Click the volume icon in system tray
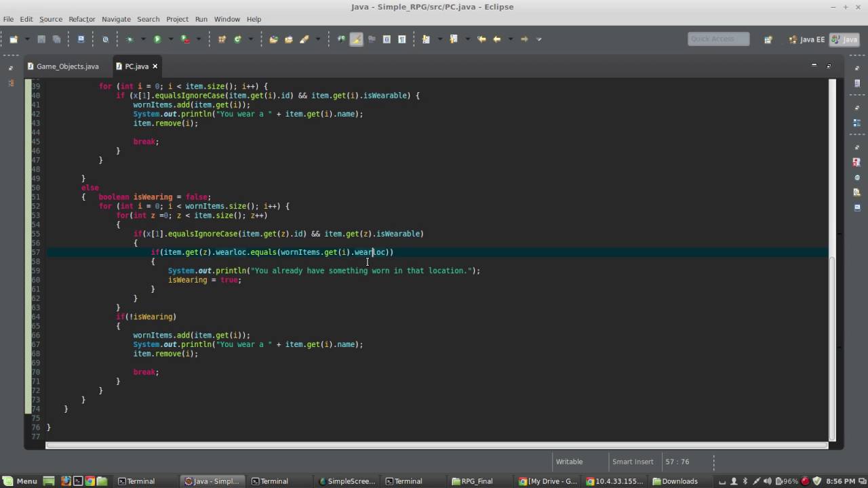 768,481
